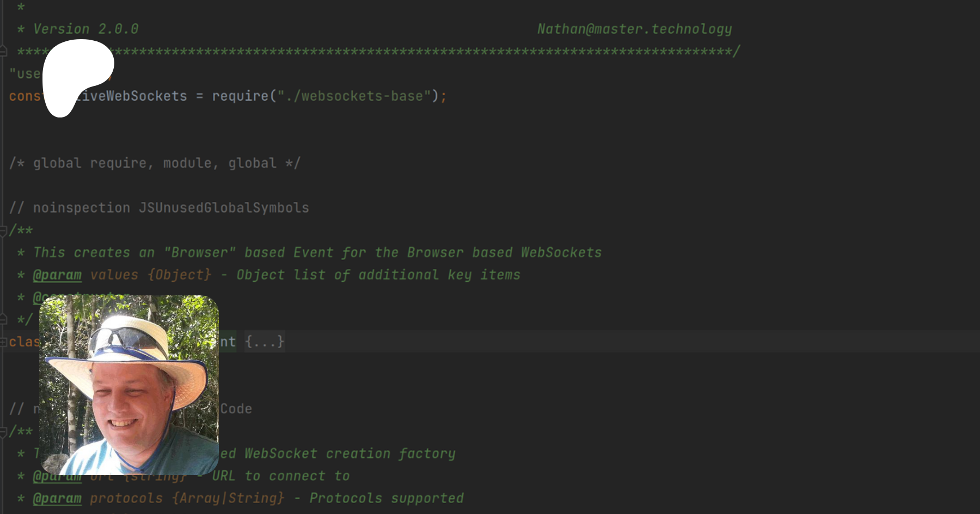Click the "WebSockets" identifier in the const declaration

(147, 96)
